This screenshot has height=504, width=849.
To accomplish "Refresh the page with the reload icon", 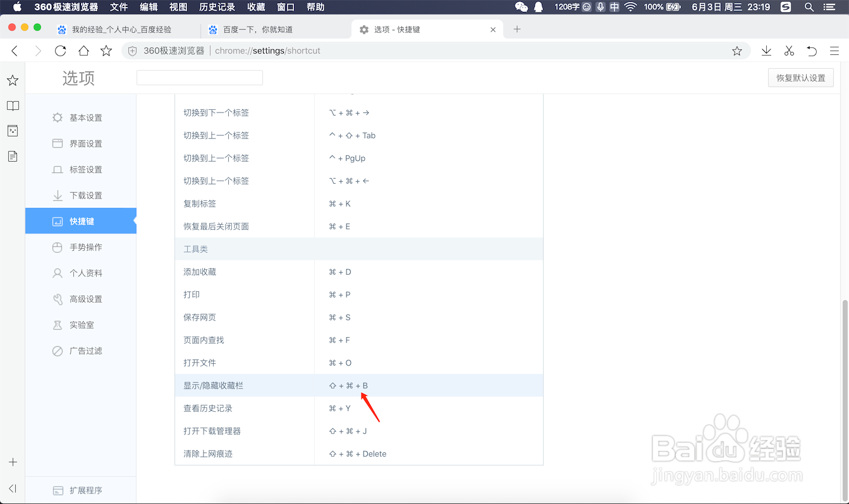I will click(x=60, y=51).
